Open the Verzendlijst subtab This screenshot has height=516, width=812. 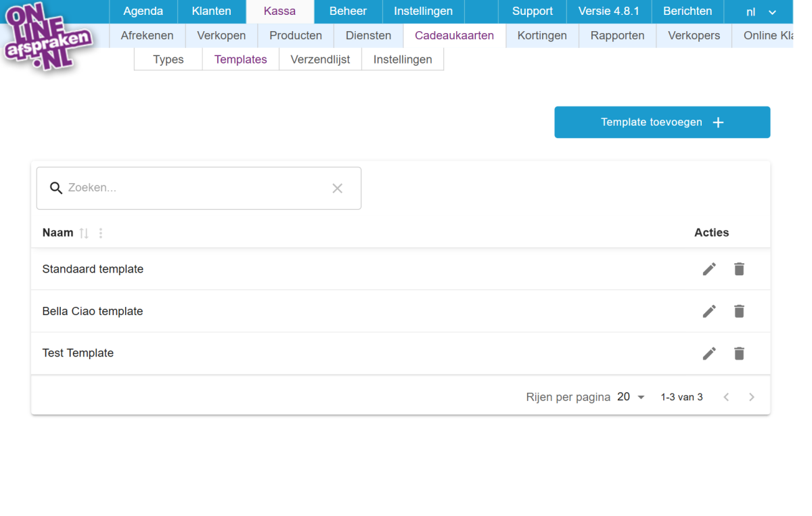320,60
